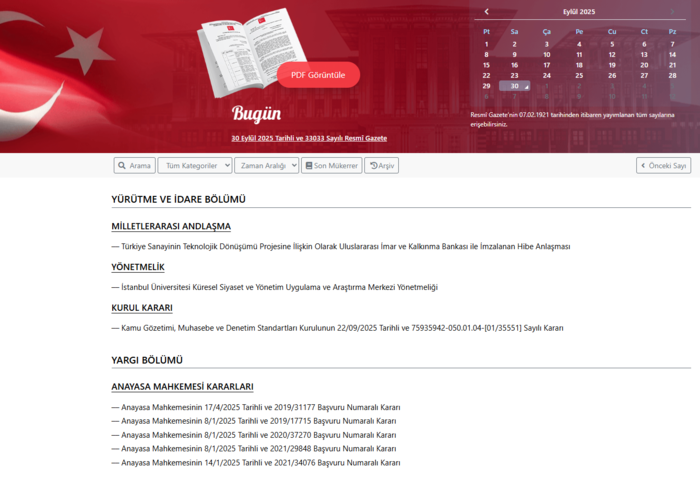Click the KURUL KARARI heading
700x479 pixels.
(142, 308)
